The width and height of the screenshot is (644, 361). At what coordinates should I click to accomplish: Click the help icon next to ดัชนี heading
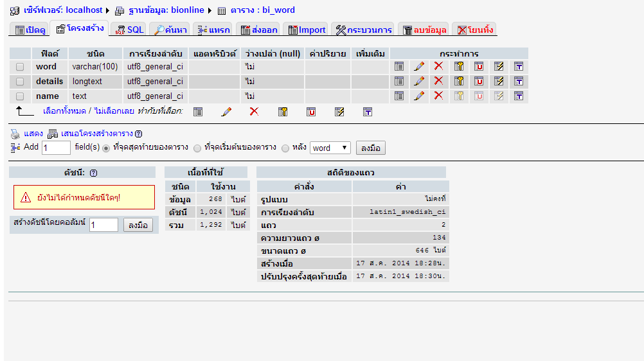coord(94,173)
